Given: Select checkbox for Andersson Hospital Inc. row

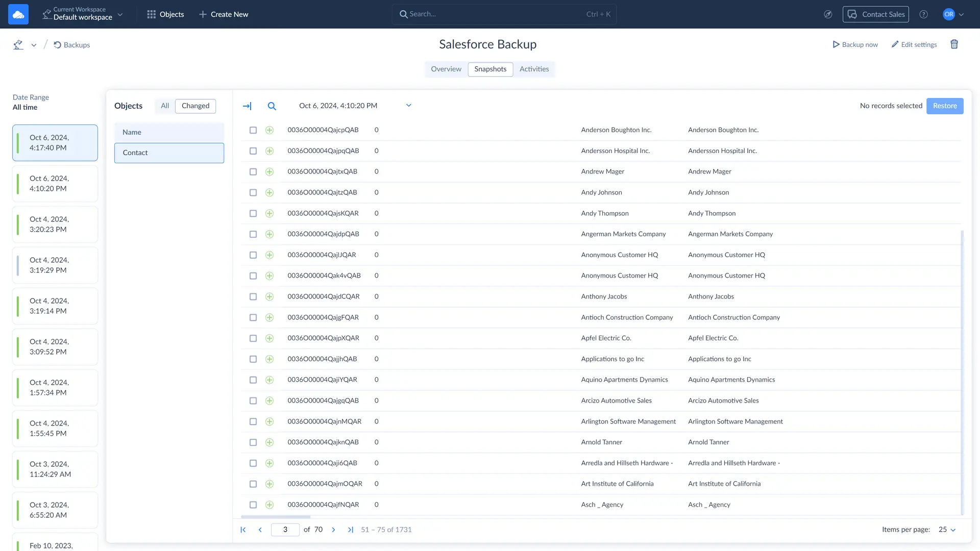Looking at the screenshot, I should coord(253,151).
